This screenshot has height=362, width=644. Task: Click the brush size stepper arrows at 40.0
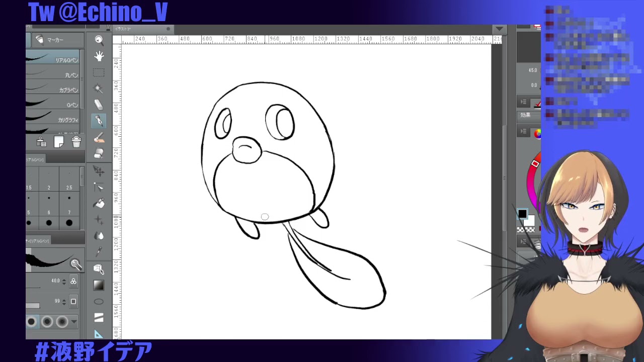point(64,281)
